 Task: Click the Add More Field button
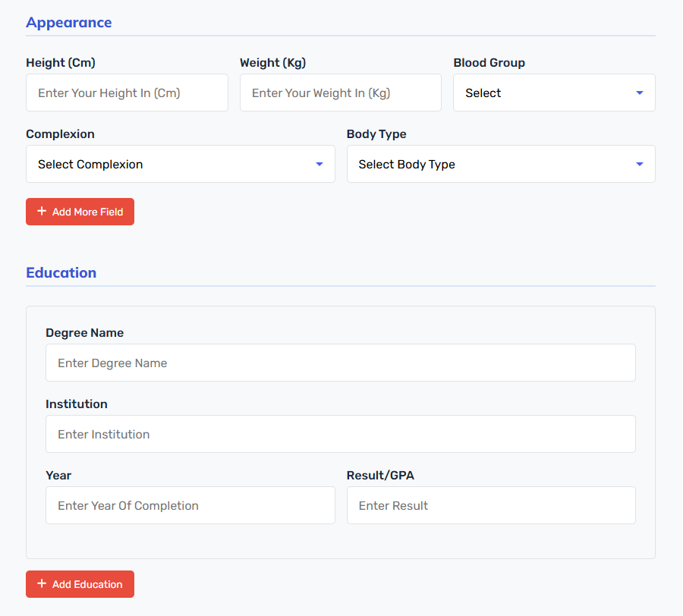[x=80, y=212]
